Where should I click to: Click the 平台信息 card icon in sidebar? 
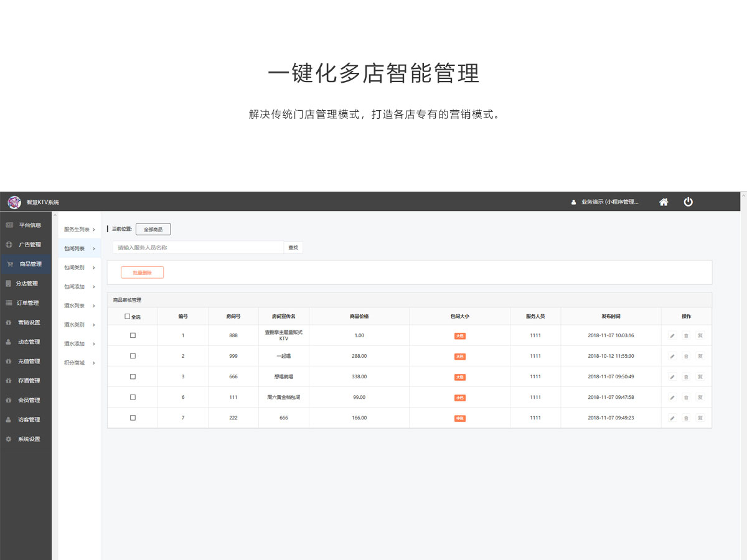coord(9,225)
